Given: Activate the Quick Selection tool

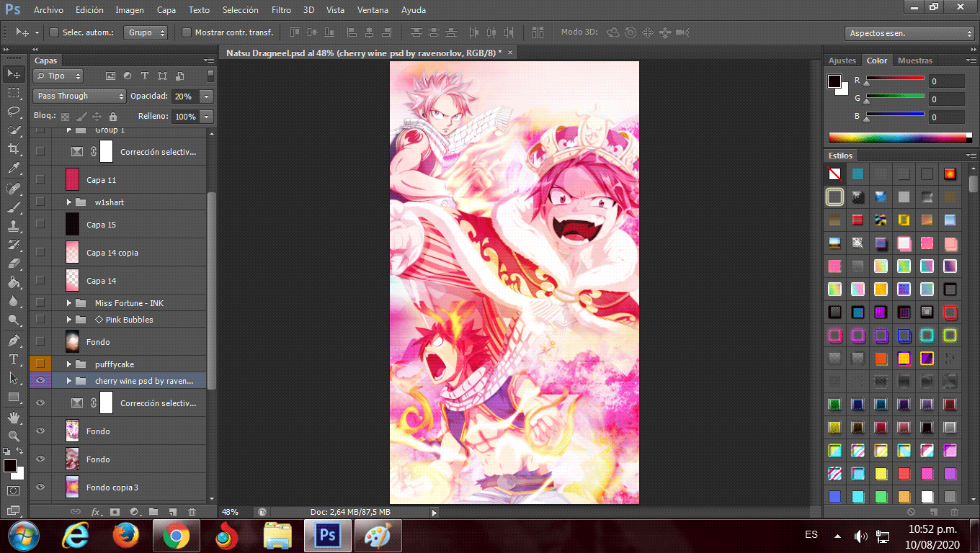Looking at the screenshot, I should [x=14, y=130].
